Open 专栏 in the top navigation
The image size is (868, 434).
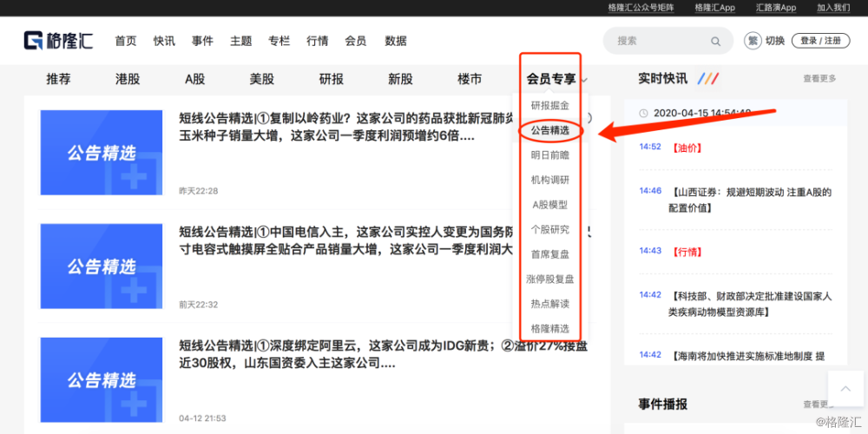279,41
